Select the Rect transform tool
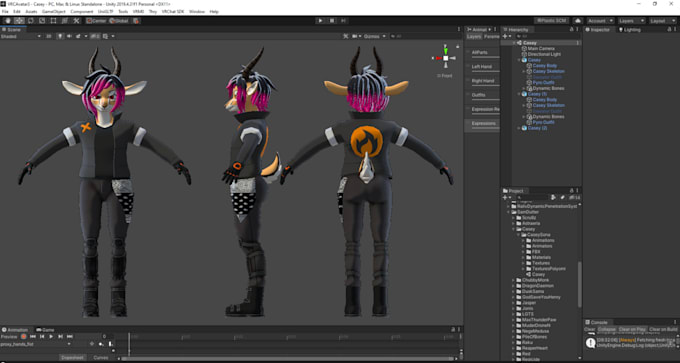 (x=53, y=20)
